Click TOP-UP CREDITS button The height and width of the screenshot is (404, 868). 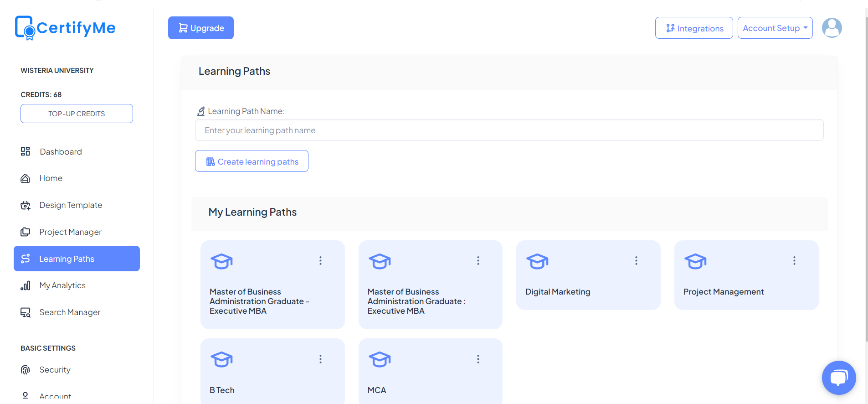[x=77, y=114]
